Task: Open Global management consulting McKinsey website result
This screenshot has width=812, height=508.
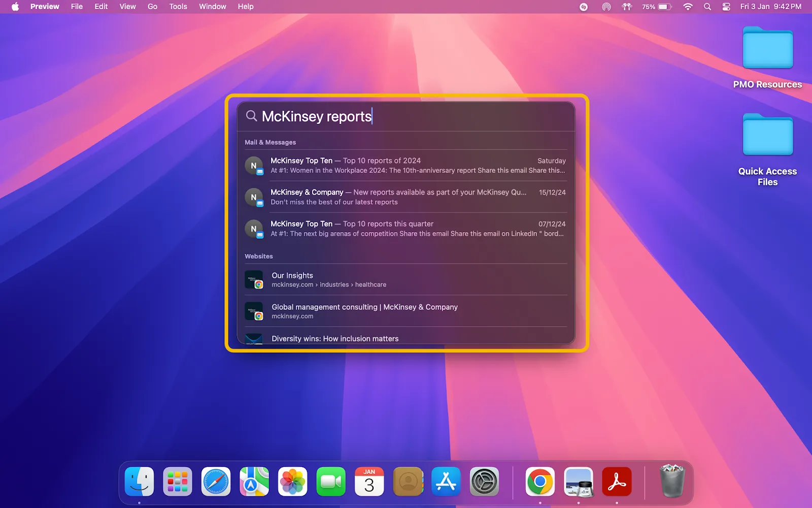Action: point(406,311)
